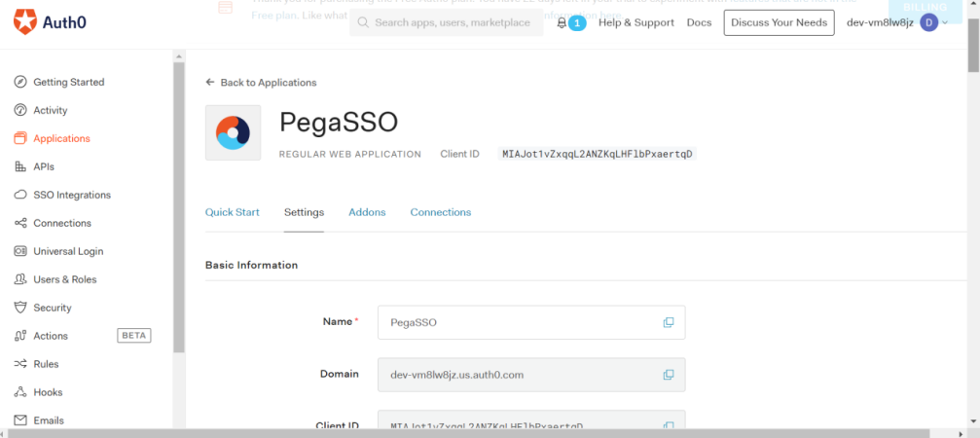Open notifications bell with badge 1
Image resolution: width=980 pixels, height=438 pixels.
coord(570,23)
